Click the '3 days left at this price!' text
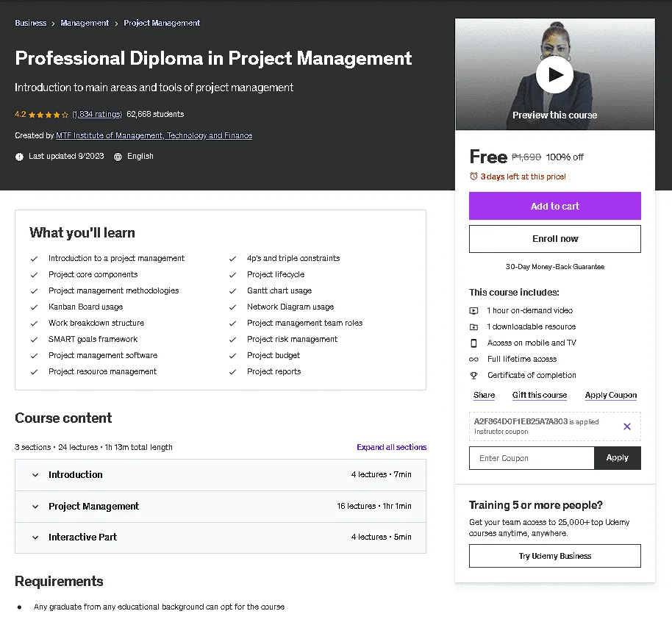 (x=523, y=176)
